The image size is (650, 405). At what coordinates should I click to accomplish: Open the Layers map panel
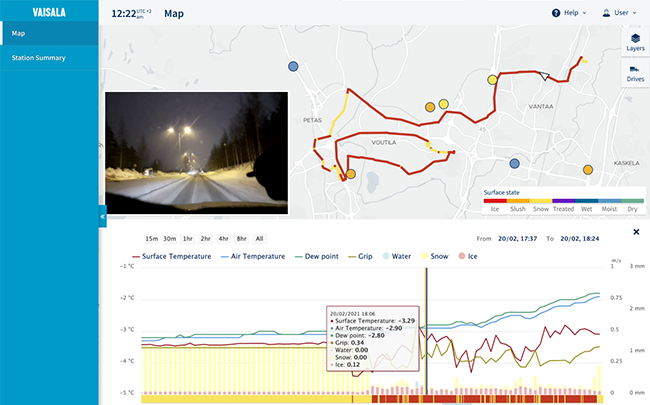point(634,42)
